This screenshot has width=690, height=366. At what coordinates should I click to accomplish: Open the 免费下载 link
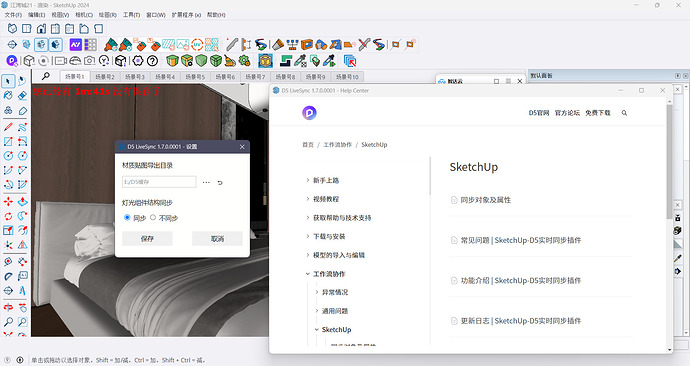(x=598, y=113)
